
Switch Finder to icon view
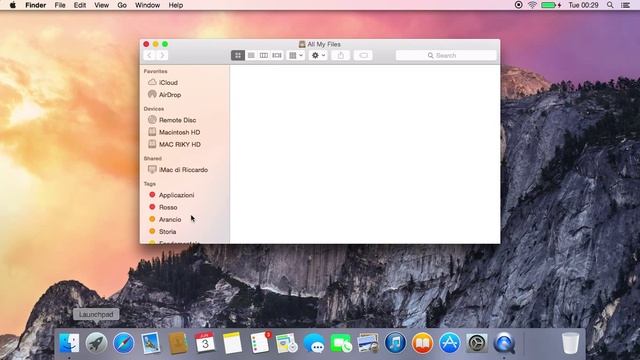tap(238, 55)
